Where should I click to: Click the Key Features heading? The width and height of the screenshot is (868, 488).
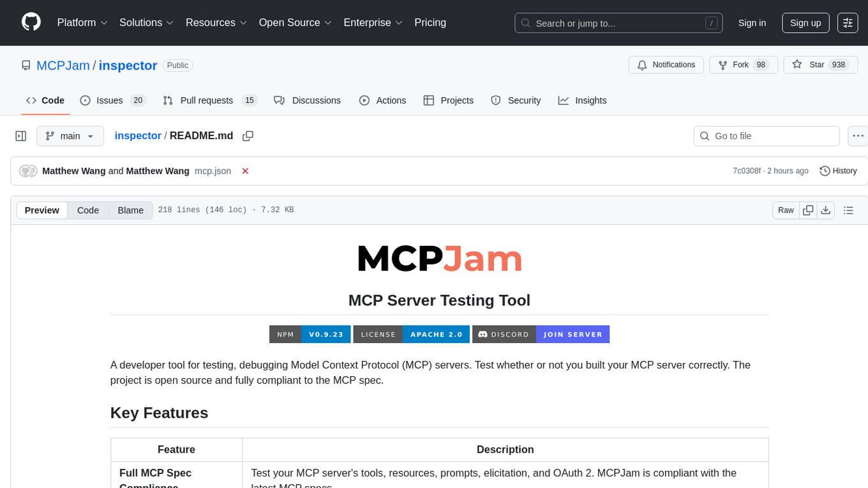pyautogui.click(x=159, y=413)
